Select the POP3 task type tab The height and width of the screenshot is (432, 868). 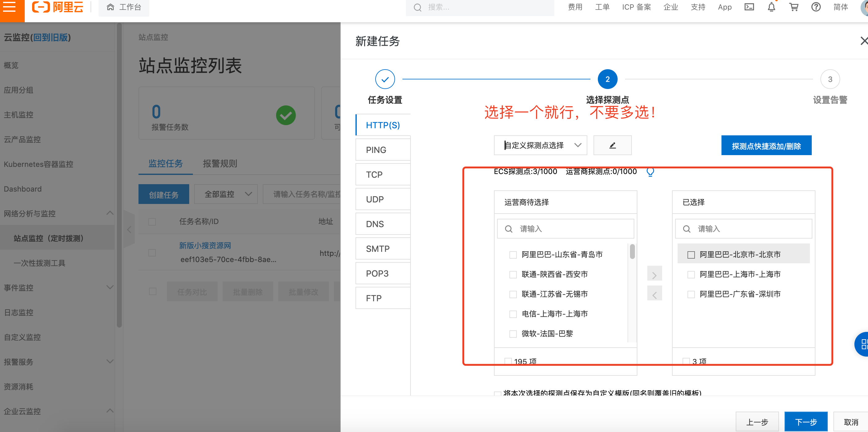383,273
